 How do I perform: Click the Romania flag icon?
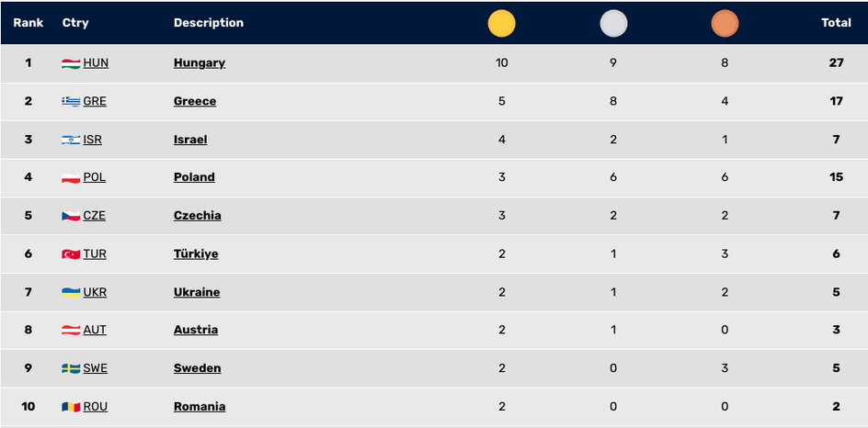(71, 408)
